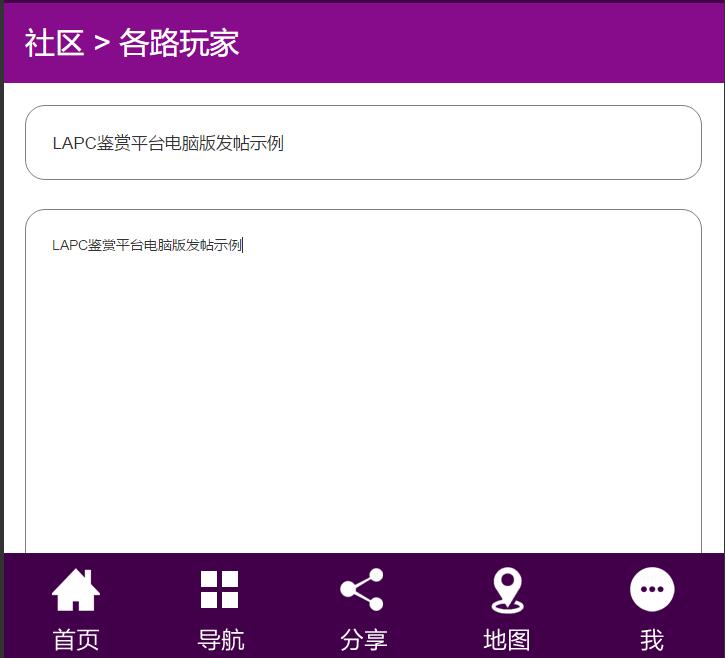This screenshot has width=725, height=658.
Task: Switch to the 导航 tab label
Action: tap(221, 640)
